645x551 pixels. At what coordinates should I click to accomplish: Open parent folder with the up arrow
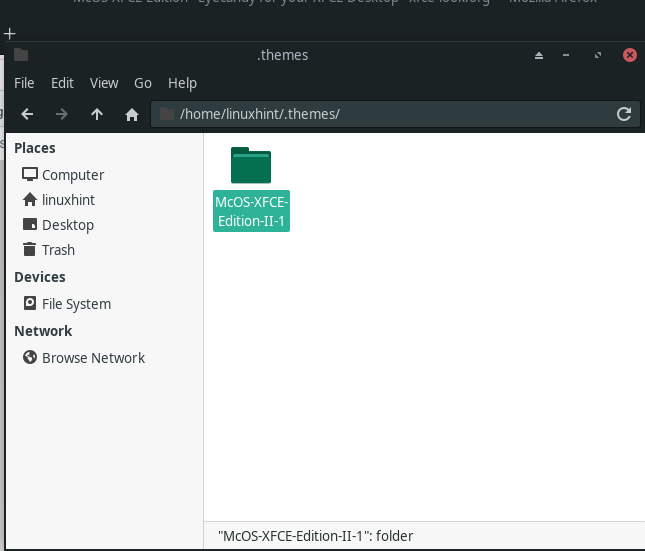[97, 114]
